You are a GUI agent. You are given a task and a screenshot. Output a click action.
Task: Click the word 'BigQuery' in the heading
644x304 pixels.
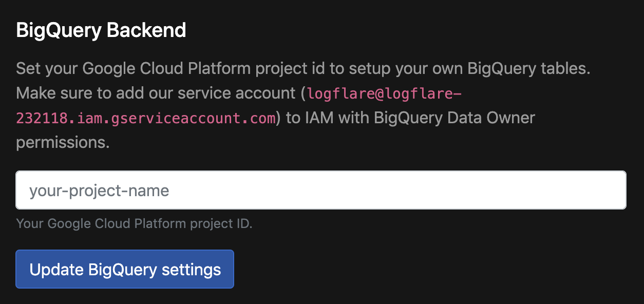pyautogui.click(x=59, y=31)
